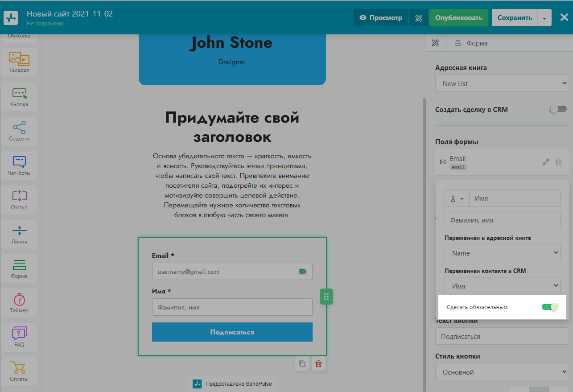573x392 pixels.
Task: Choose the Соцсети block icon
Action: 19,131
